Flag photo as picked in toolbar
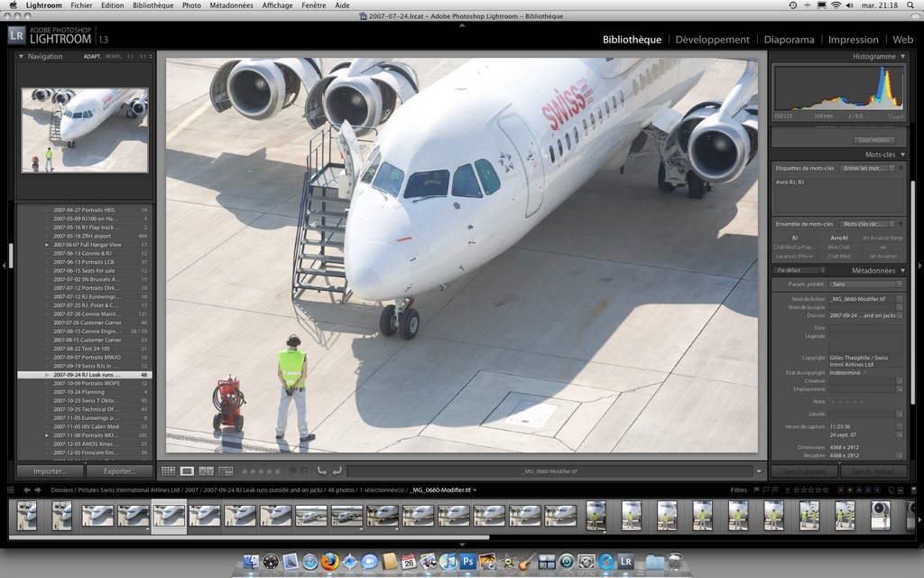 click(x=293, y=471)
